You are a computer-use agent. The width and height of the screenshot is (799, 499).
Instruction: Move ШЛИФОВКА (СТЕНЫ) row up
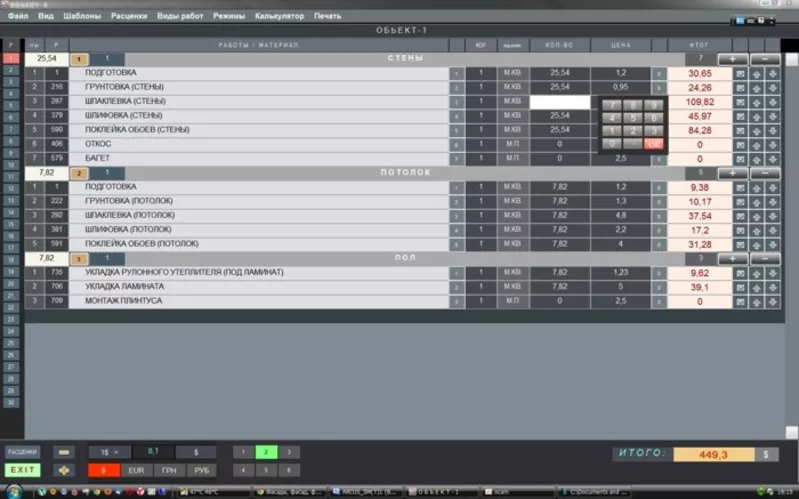(x=757, y=116)
